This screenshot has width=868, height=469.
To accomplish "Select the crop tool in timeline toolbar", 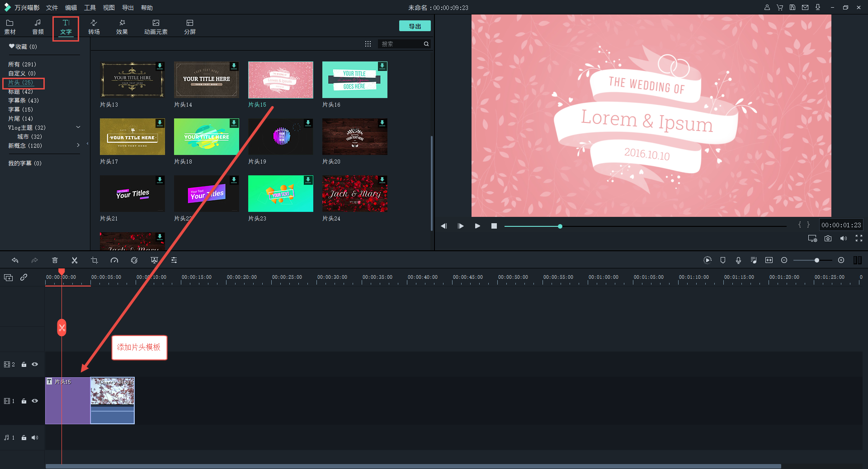I will point(94,260).
